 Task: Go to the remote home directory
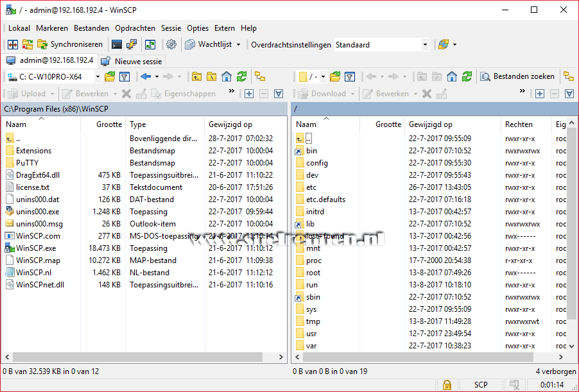click(452, 77)
